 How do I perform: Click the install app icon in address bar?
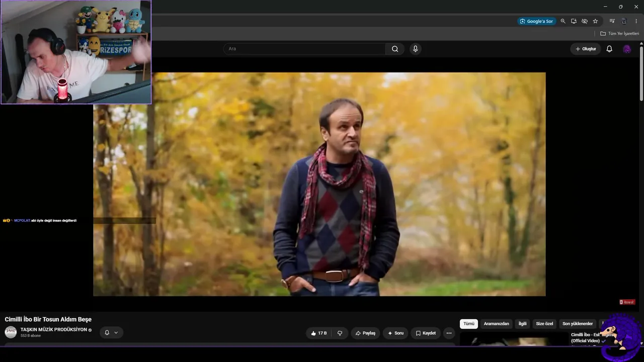(x=574, y=21)
